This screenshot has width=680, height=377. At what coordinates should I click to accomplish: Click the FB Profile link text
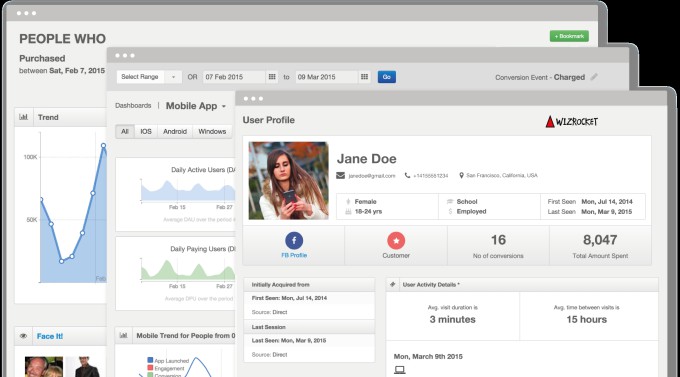294,255
